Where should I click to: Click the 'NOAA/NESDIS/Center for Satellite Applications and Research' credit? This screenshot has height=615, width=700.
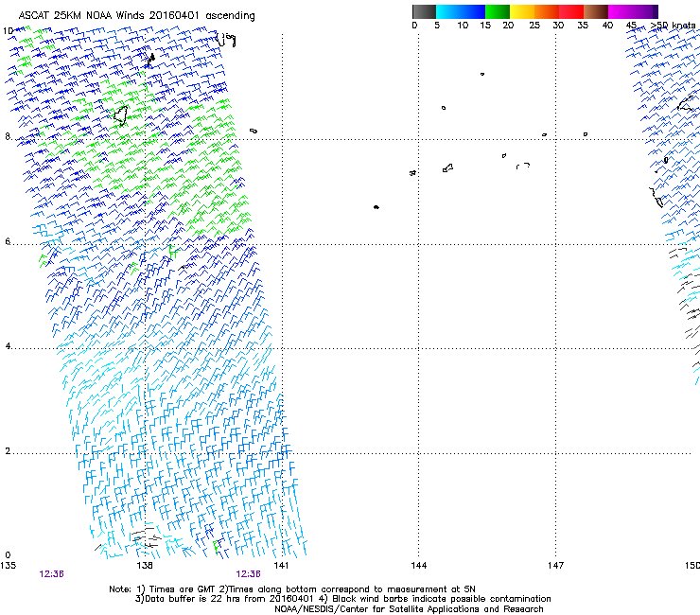click(x=409, y=609)
